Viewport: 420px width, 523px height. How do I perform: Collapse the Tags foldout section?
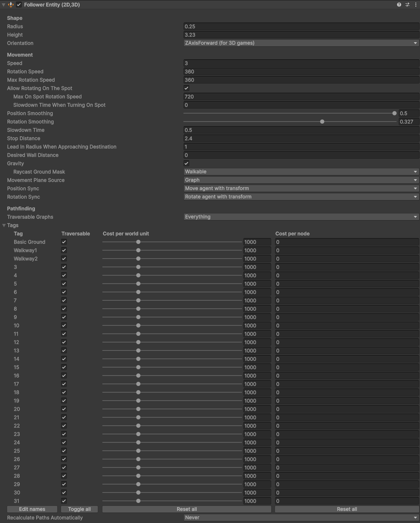(x=4, y=225)
